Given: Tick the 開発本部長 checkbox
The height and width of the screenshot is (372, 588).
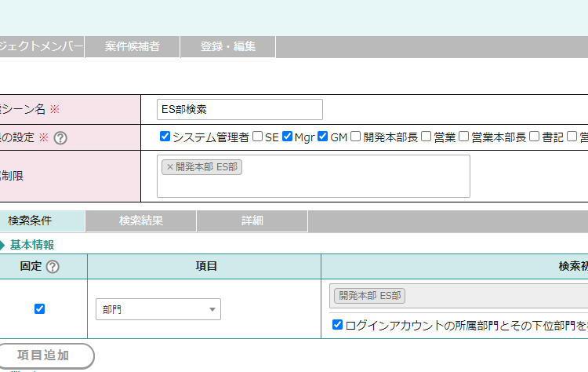Looking at the screenshot, I should tap(356, 137).
